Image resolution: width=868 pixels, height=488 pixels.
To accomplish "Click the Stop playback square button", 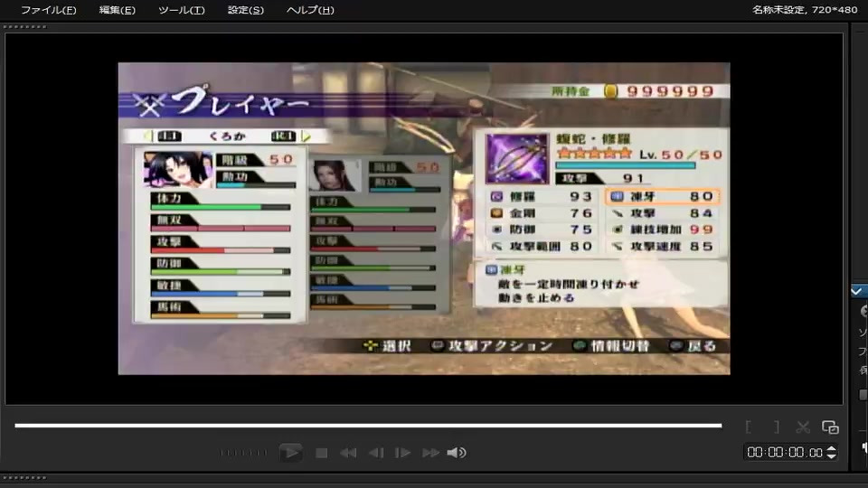I will point(321,453).
